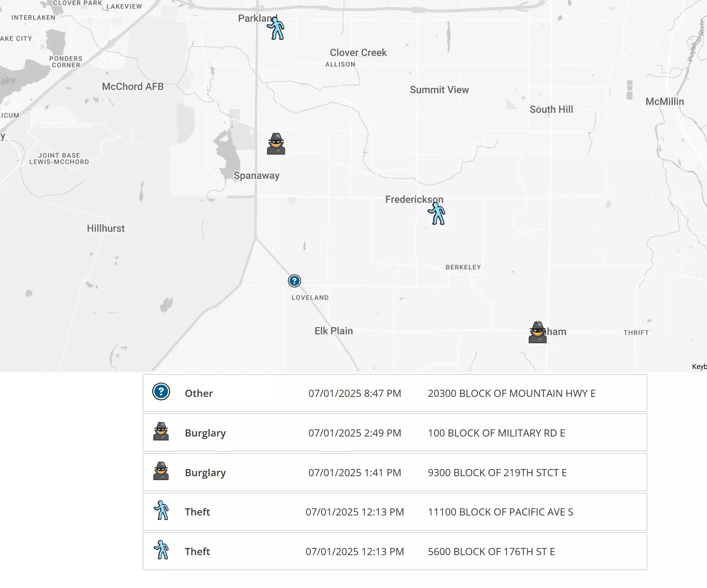
Task: Click the date 07/01/2025 2:49 PM
Action: click(355, 433)
